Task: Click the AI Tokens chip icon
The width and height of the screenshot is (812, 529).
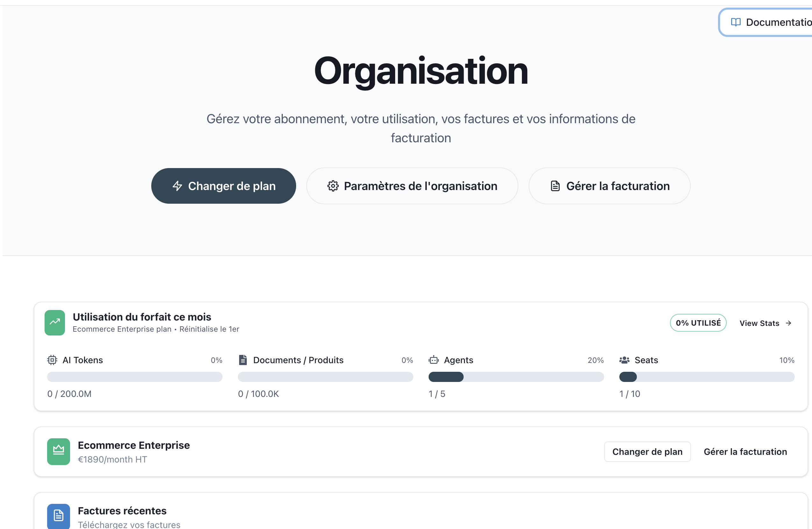Action: click(x=52, y=360)
